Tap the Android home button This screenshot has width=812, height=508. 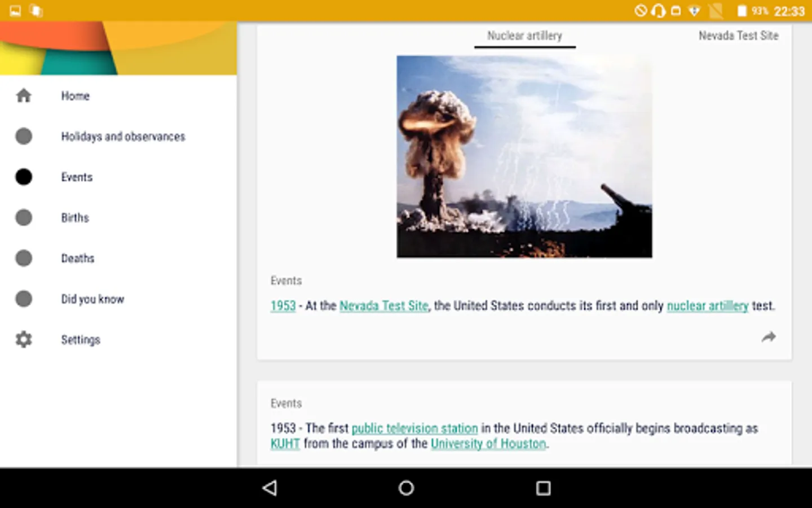tap(406, 488)
